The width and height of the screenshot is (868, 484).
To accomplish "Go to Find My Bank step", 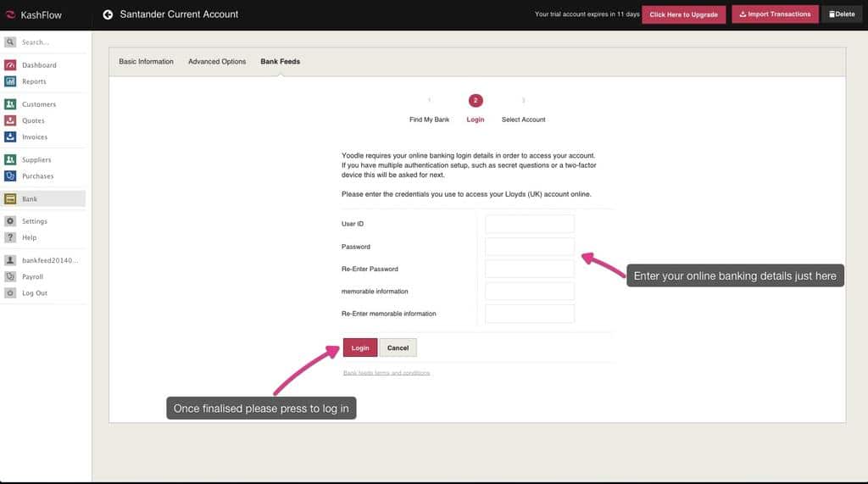I will click(429, 120).
